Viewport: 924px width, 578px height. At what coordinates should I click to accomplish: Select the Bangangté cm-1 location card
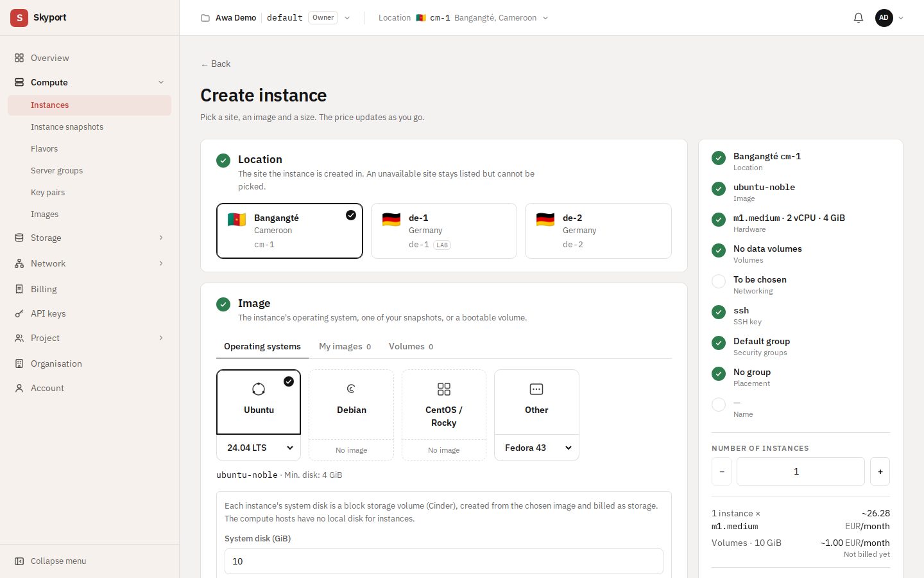(289, 231)
